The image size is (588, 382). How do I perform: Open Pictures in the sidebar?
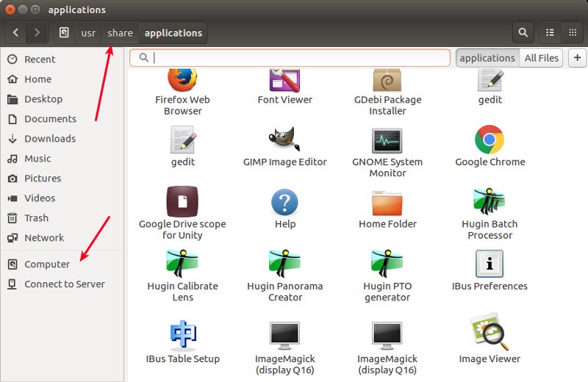(62, 179)
